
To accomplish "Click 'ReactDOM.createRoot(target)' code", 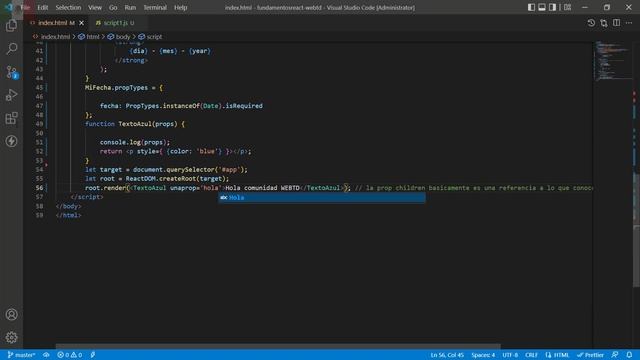I will (177, 178).
